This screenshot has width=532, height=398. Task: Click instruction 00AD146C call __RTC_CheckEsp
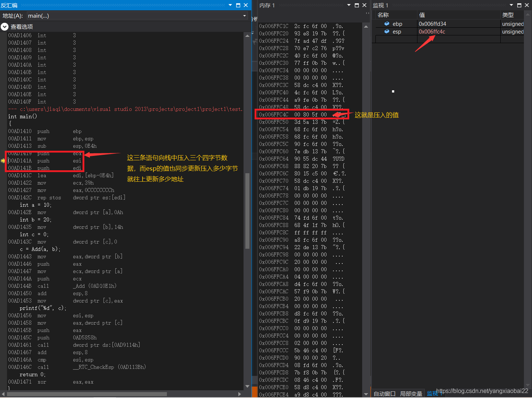click(x=77, y=367)
